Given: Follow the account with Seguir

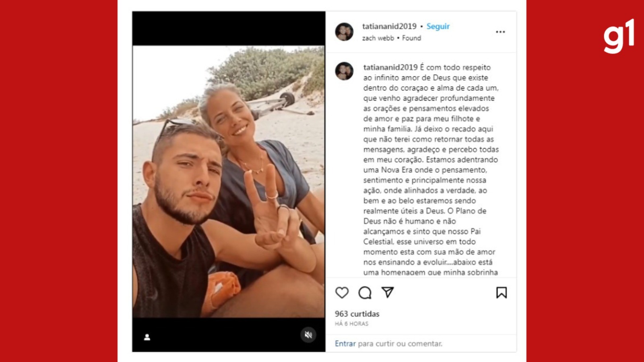Looking at the screenshot, I should 438,26.
